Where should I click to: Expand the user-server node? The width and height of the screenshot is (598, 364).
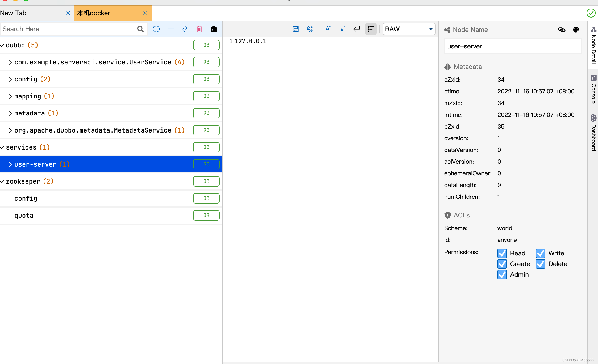tap(10, 164)
